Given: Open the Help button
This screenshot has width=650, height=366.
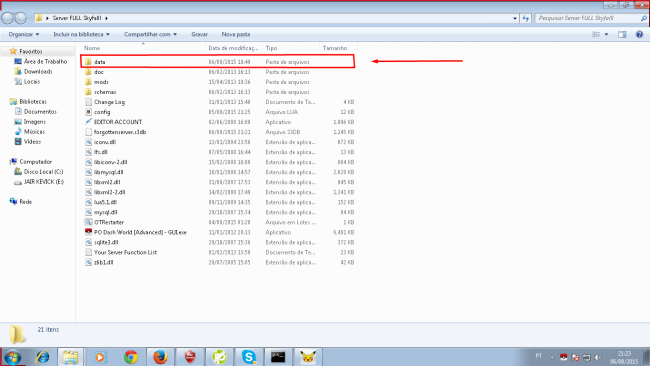Looking at the screenshot, I should coord(640,34).
